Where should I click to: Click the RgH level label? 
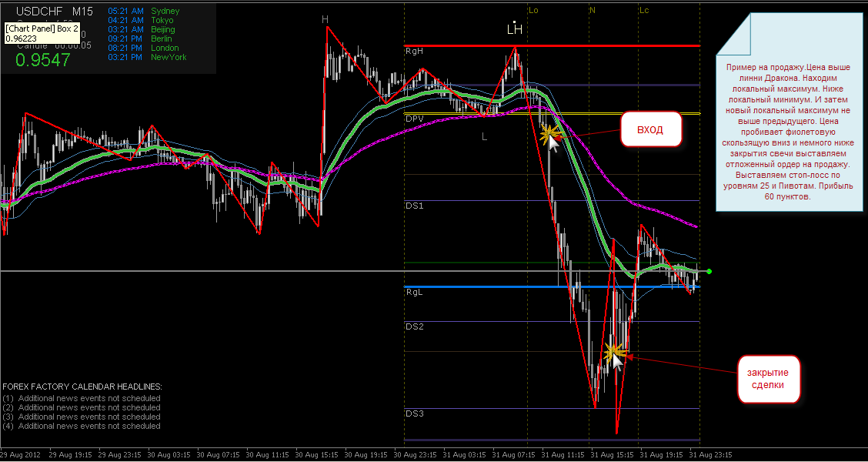[414, 51]
